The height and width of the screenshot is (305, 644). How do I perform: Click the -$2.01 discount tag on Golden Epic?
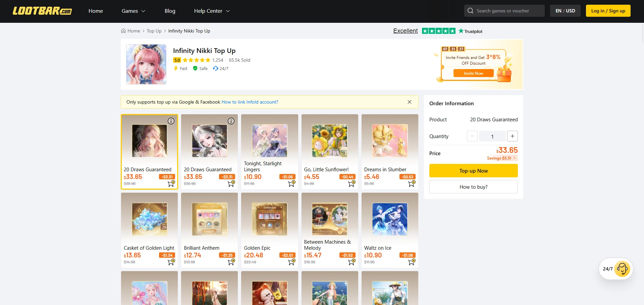287,255
